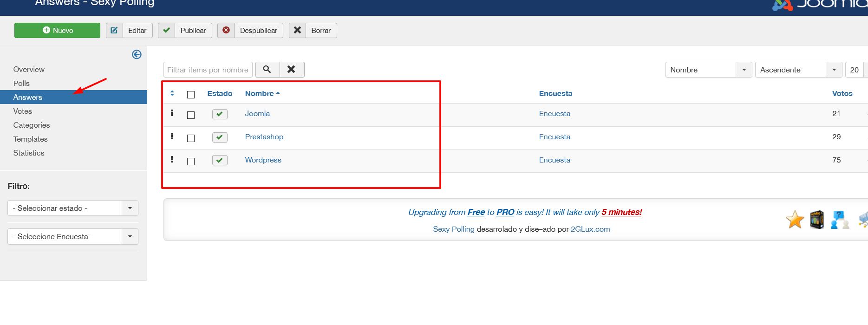
Task: Click the software box icon
Action: (817, 220)
